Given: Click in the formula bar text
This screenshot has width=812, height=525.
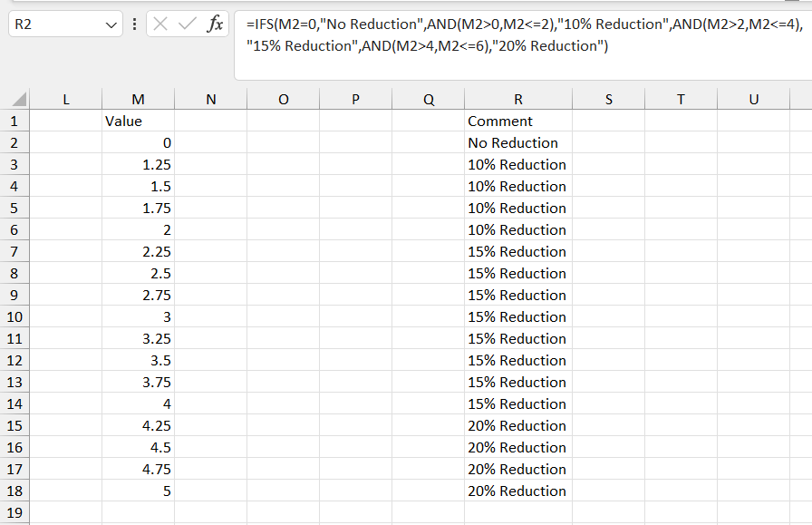Looking at the screenshot, I should (x=523, y=35).
